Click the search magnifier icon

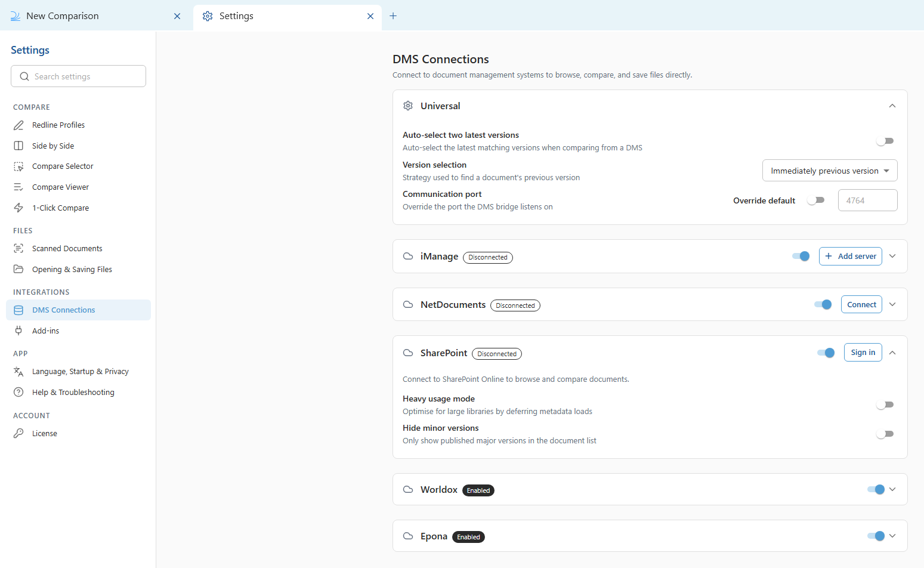(24, 76)
